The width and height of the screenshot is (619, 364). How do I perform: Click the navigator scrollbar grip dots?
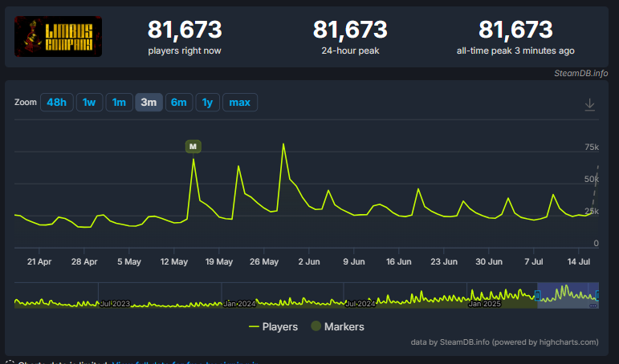pyautogui.click(x=593, y=305)
